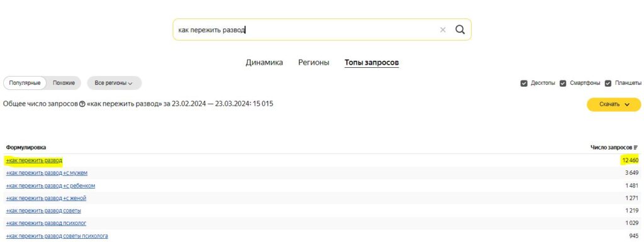This screenshot has width=644, height=242.
Task: Click the request count 3 649
Action: (631, 173)
